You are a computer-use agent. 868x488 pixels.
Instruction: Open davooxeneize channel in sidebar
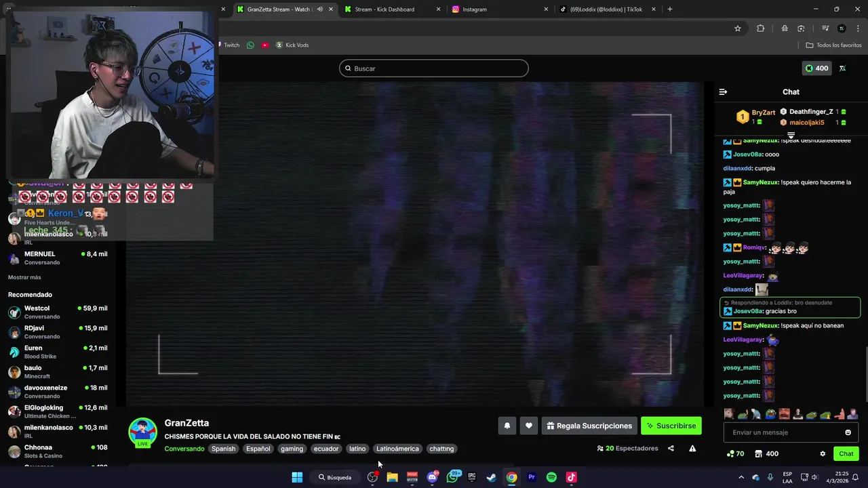click(x=58, y=392)
